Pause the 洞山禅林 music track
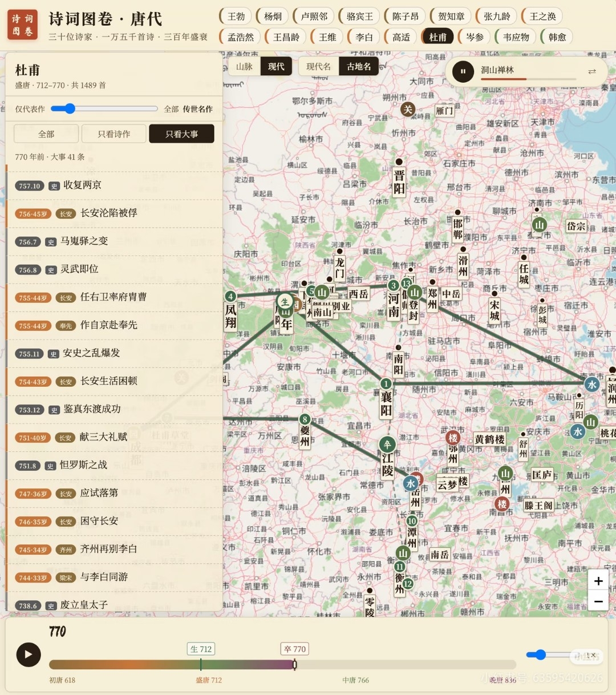 tap(463, 71)
